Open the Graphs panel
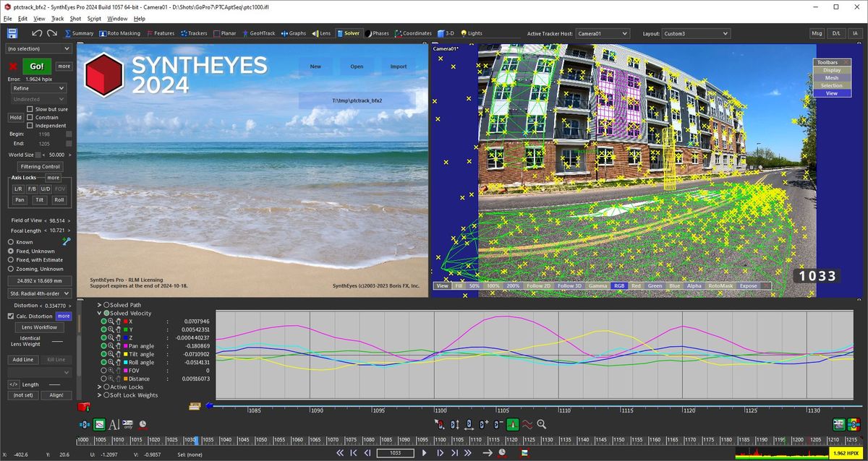This screenshot has width=868, height=461. [292, 33]
